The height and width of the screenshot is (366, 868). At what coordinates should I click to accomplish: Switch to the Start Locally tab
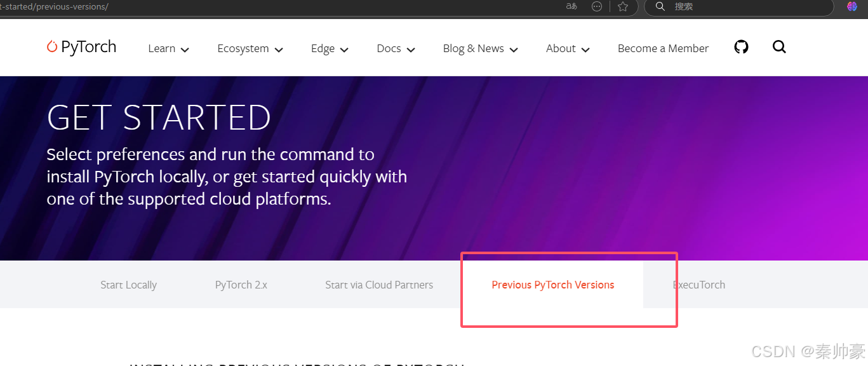click(128, 285)
